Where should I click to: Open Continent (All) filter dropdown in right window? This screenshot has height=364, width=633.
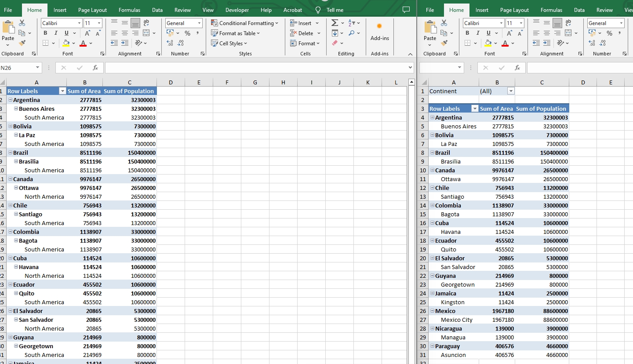point(510,91)
